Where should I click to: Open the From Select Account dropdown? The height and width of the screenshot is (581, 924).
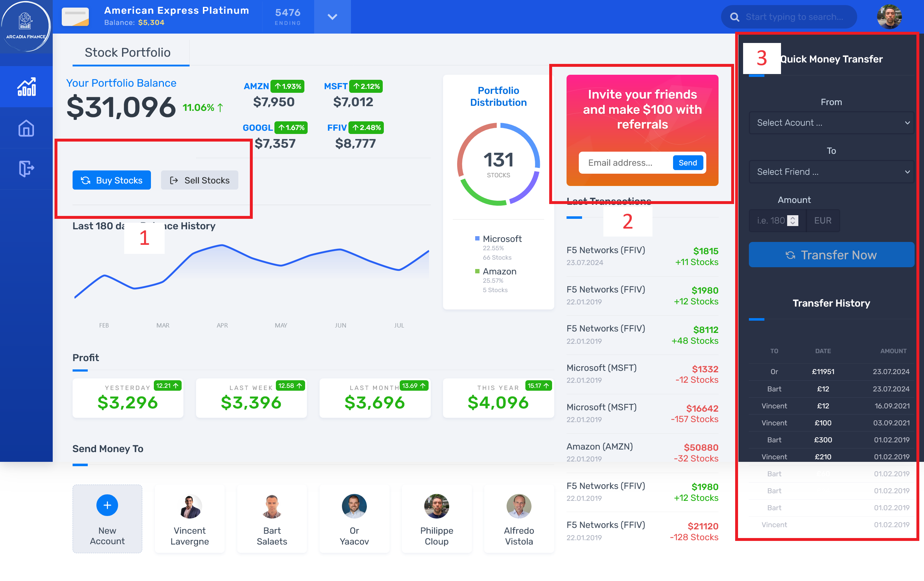click(832, 123)
